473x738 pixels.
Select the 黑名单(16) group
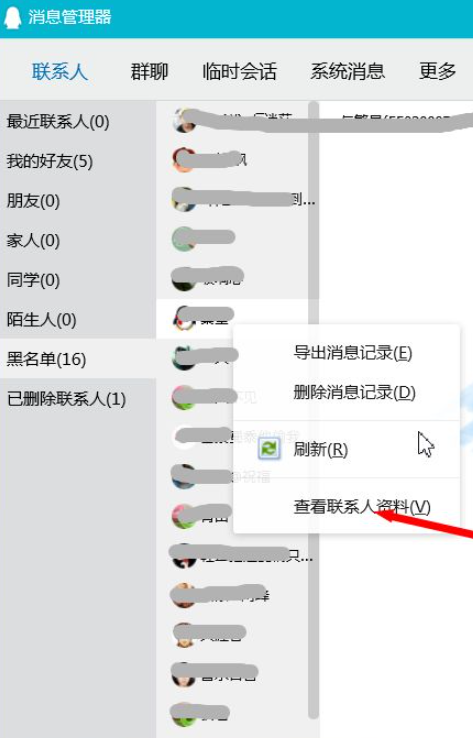click(x=46, y=359)
